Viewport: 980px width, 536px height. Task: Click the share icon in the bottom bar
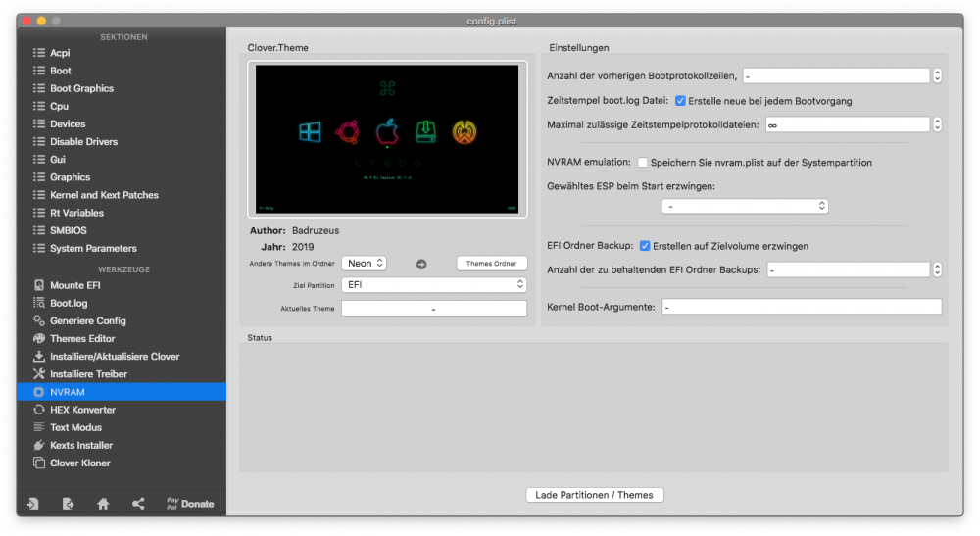tap(138, 504)
